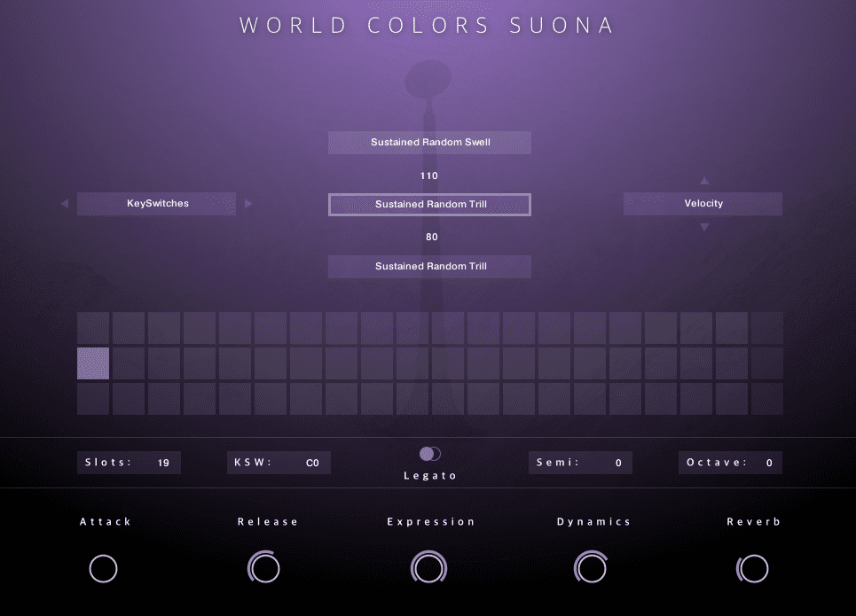Image resolution: width=856 pixels, height=616 pixels.
Task: Click the Attack knob
Action: [104, 568]
